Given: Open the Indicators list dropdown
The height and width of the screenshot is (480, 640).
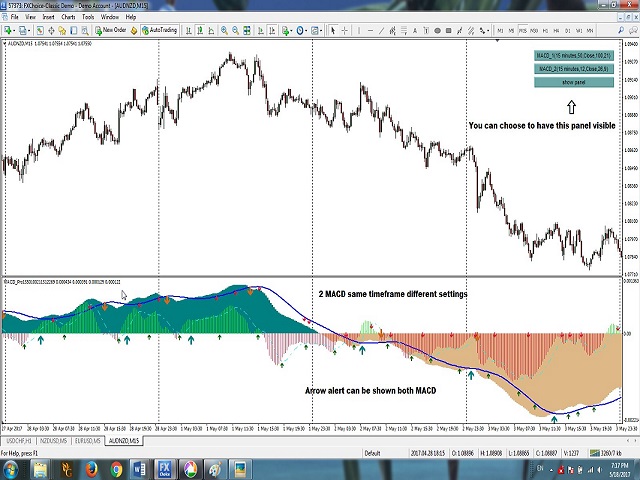Looking at the screenshot, I should click(x=286, y=30).
